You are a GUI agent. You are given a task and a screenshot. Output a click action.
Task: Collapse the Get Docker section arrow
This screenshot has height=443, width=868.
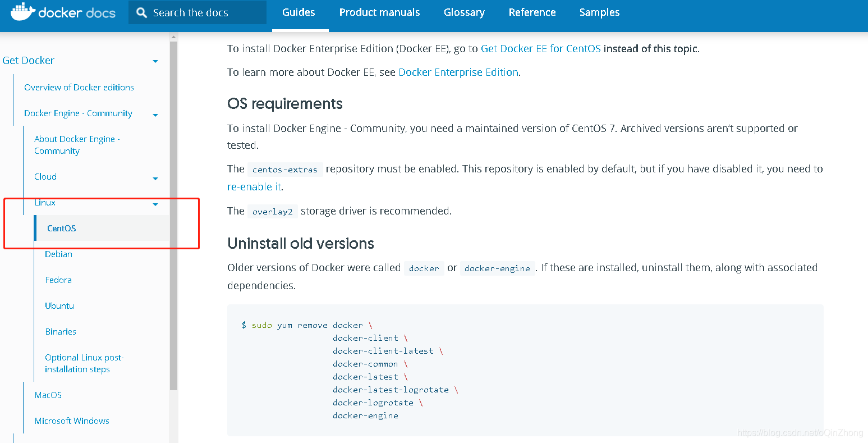tap(155, 61)
